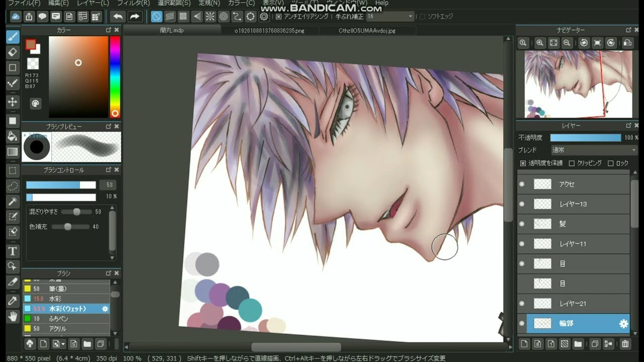Open the 編集(E) menu

point(58,3)
